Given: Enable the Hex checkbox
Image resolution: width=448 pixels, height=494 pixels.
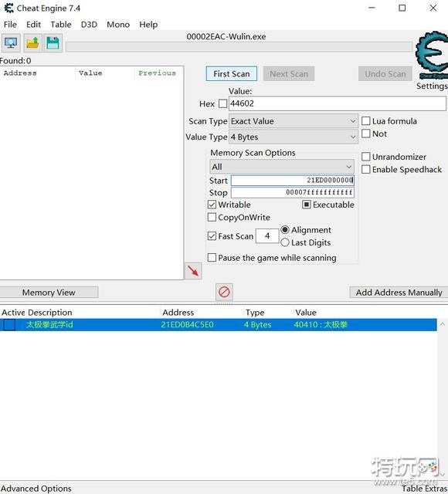Looking at the screenshot, I should click(x=222, y=103).
